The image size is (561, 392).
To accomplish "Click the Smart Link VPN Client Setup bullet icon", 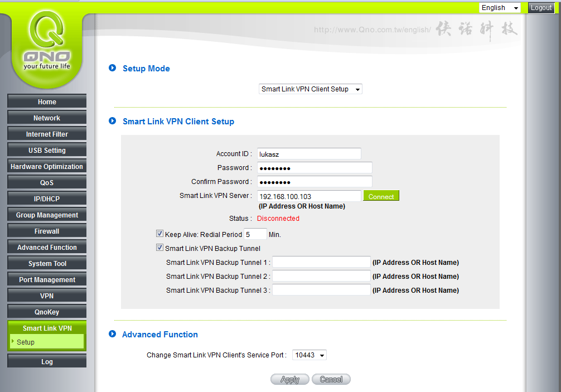I will click(112, 121).
